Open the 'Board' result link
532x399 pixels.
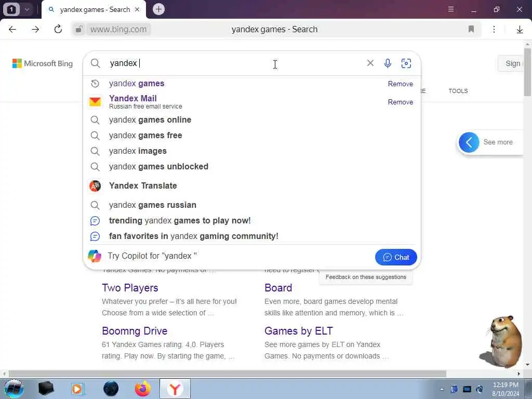[x=278, y=288]
